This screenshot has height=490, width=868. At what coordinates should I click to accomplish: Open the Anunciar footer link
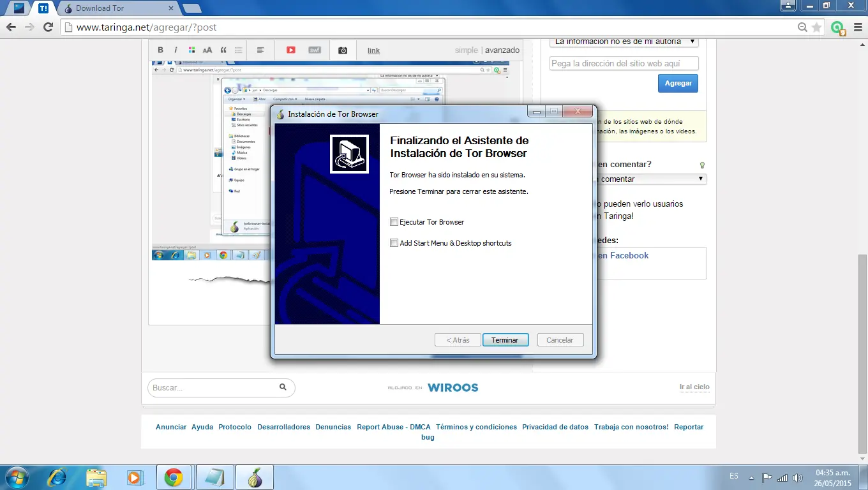point(171,427)
